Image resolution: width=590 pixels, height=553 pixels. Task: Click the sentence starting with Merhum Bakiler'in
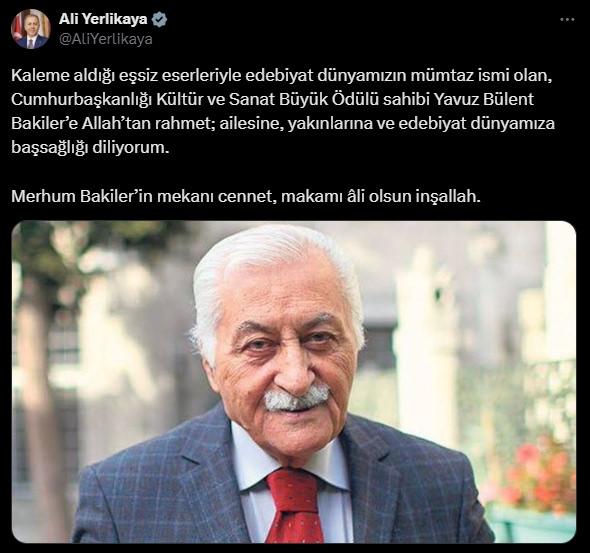[246, 196]
